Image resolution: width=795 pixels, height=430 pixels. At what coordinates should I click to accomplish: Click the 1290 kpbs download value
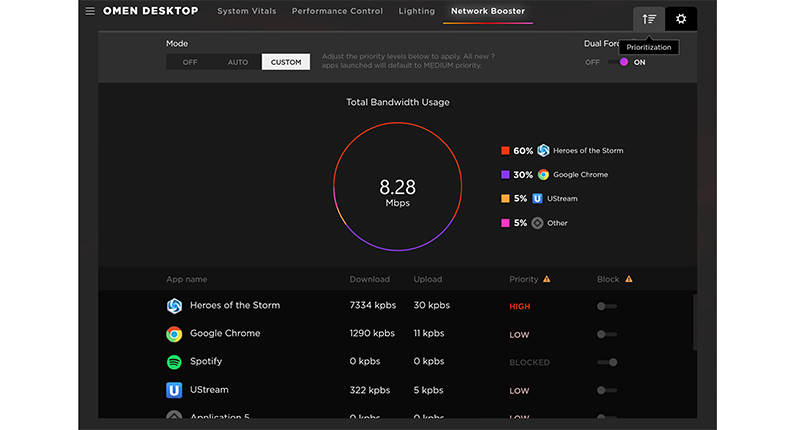pyautogui.click(x=372, y=333)
